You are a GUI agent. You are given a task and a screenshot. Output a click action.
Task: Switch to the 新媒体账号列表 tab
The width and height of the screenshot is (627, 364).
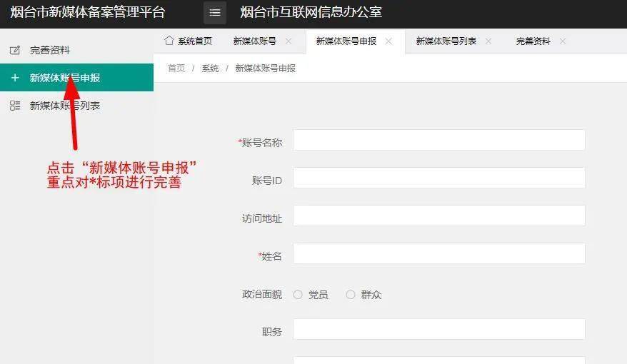[446, 41]
